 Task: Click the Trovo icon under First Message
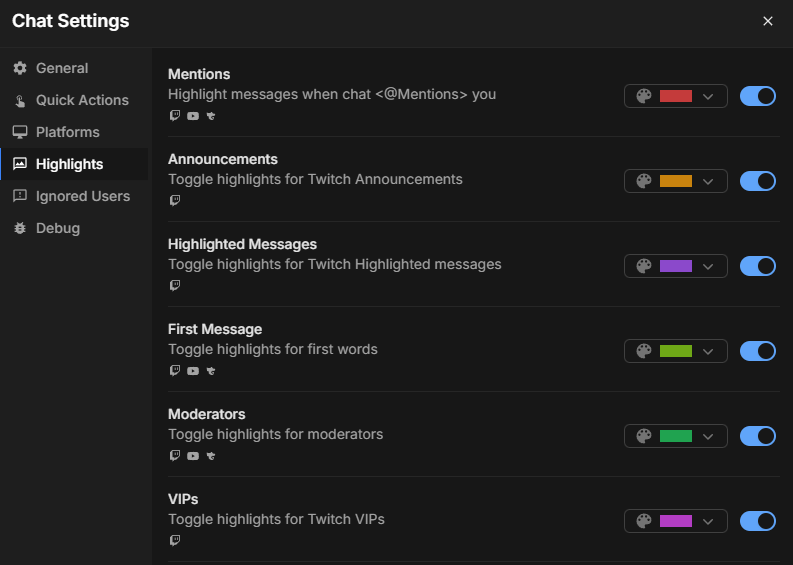(x=211, y=371)
